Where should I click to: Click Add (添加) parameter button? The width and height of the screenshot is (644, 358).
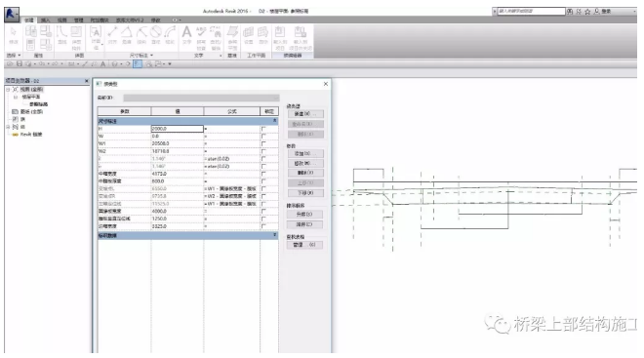coord(305,153)
